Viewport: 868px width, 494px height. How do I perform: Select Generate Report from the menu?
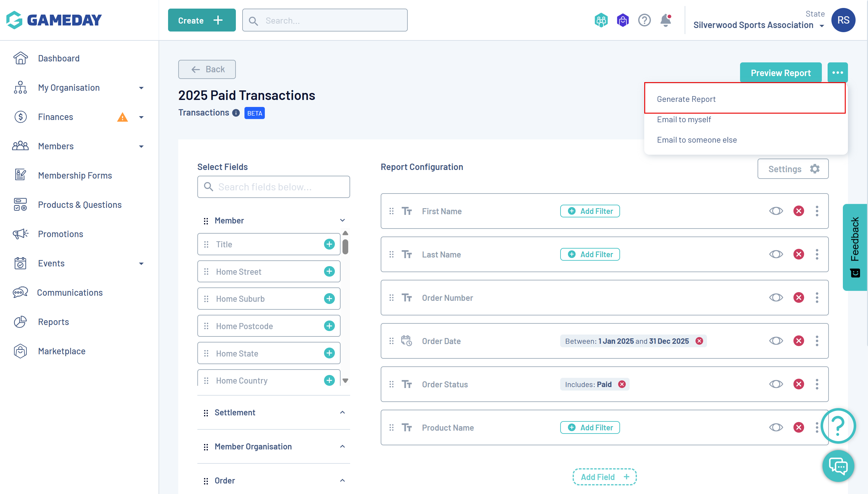coord(686,99)
